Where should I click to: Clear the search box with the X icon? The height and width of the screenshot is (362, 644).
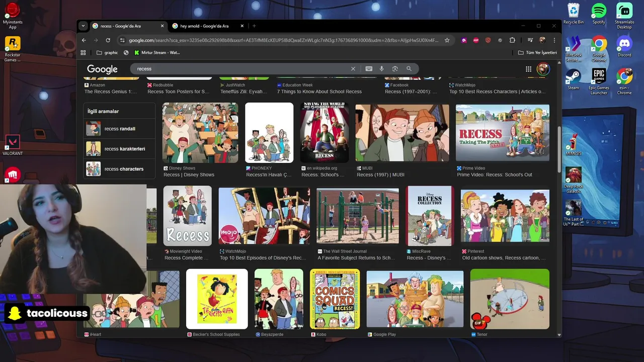pos(353,69)
